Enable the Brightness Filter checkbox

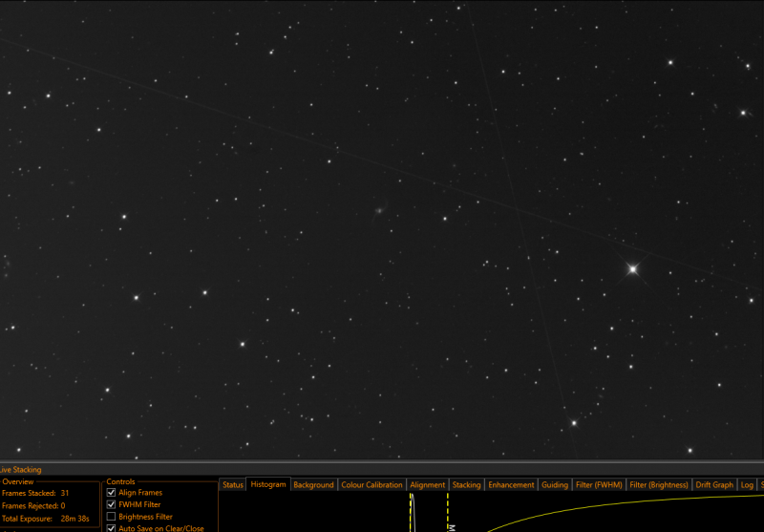coord(111,517)
